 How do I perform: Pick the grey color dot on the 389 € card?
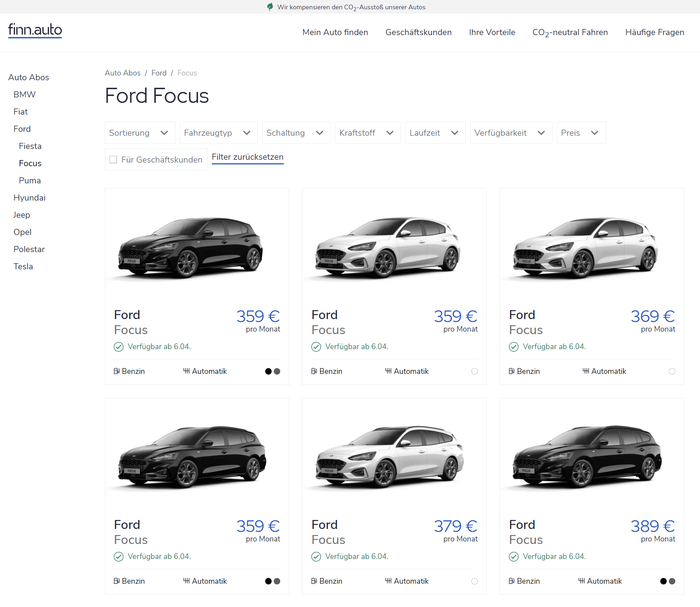click(672, 581)
